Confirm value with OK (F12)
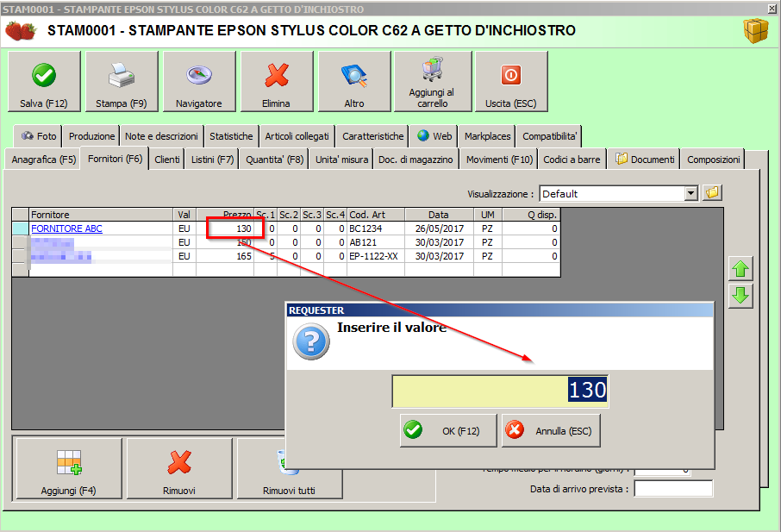781x532 pixels. point(448,430)
